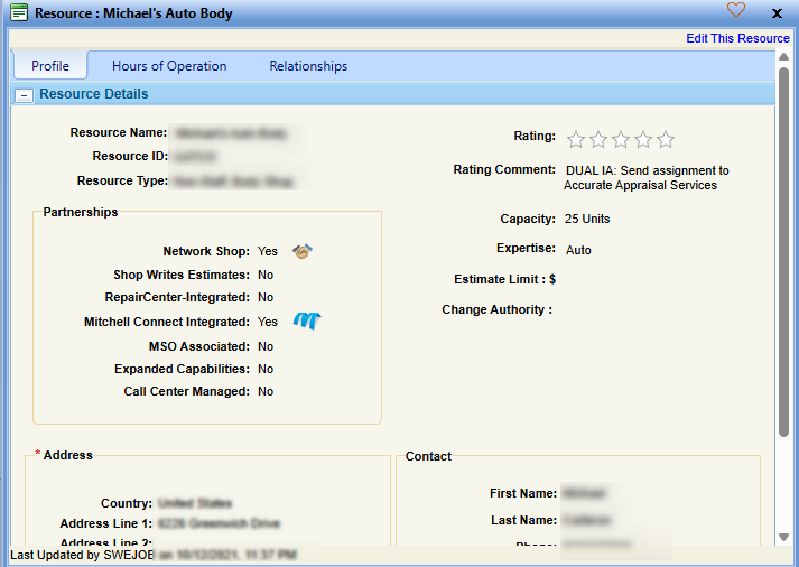Click the Edit This Resource link
This screenshot has width=799, height=567.
pos(737,39)
